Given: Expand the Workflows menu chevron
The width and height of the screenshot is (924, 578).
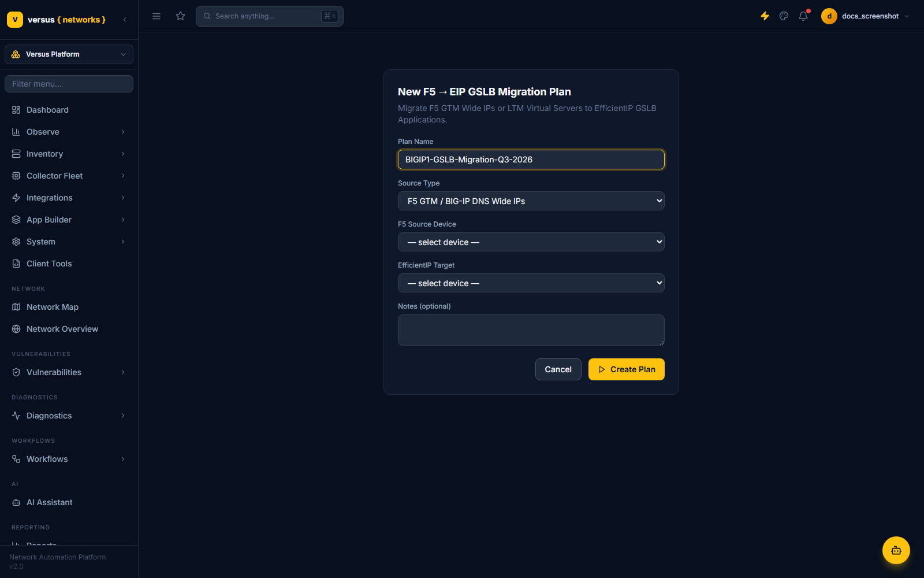Looking at the screenshot, I should [123, 459].
